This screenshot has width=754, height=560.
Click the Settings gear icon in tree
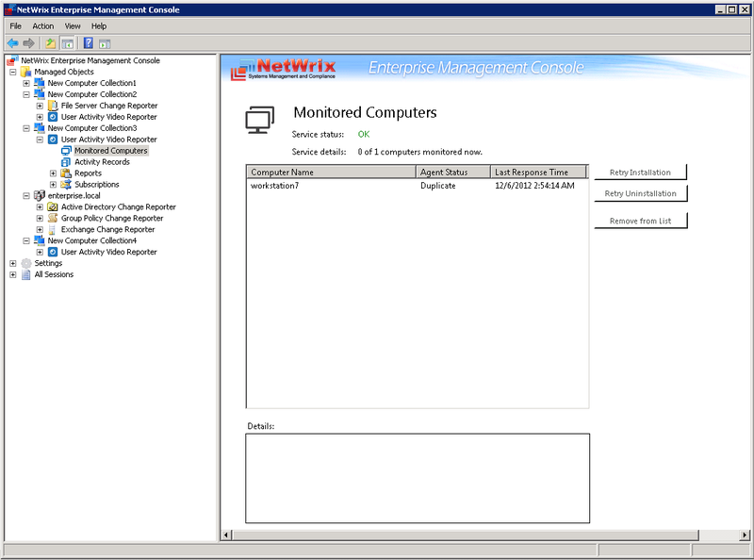point(26,263)
